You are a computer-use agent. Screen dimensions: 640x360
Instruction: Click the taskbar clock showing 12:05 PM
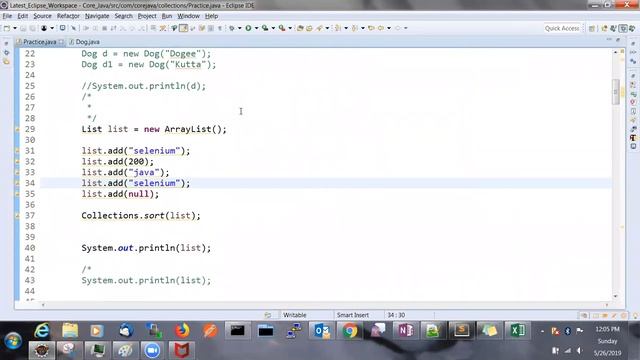point(607,329)
